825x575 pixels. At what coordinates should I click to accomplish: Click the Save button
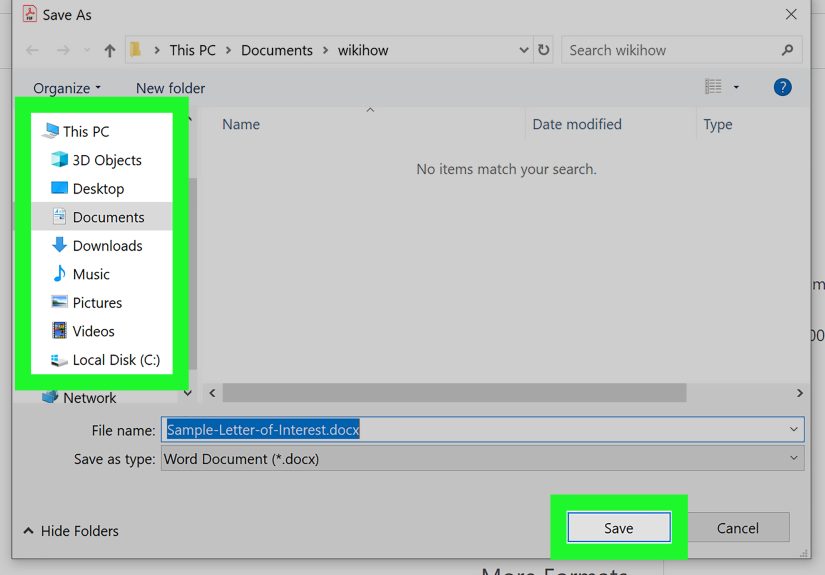(619, 528)
